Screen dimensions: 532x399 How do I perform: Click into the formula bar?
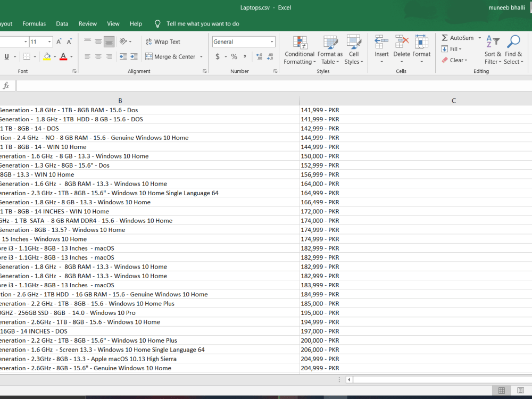click(x=274, y=86)
